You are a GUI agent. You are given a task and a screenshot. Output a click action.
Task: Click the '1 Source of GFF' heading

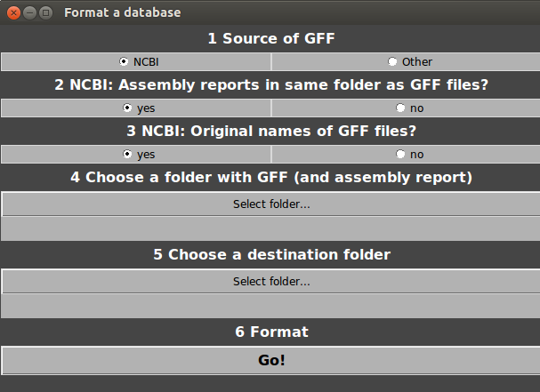(270, 38)
